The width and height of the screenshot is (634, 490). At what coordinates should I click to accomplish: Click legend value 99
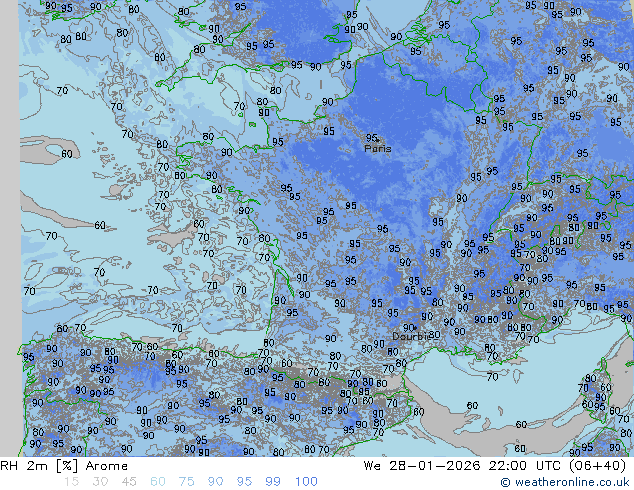(x=273, y=482)
